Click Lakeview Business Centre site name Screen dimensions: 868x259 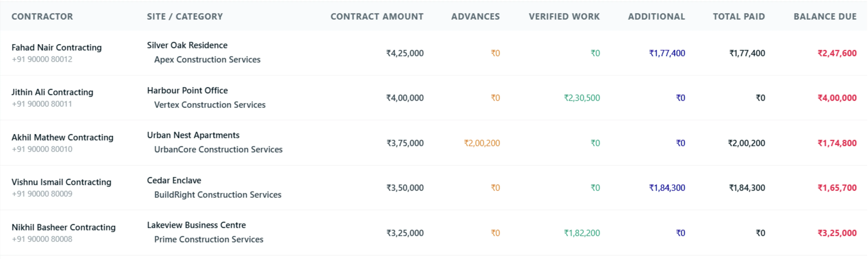[196, 225]
